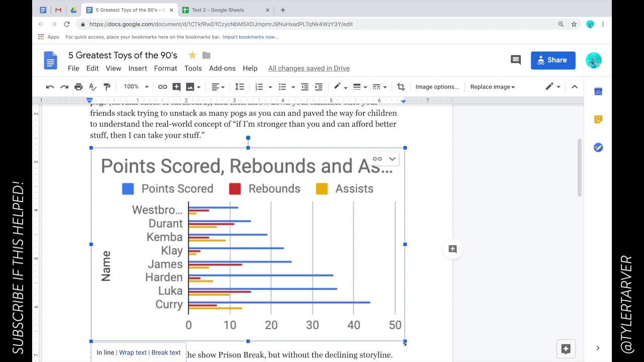
Task: Click the Insert link toolbar icon
Action: (163, 87)
